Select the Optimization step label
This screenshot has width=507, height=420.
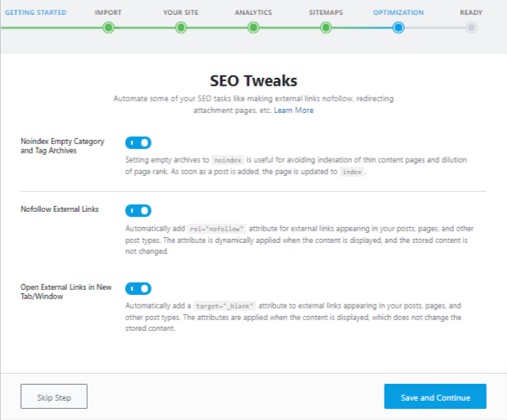pos(398,13)
